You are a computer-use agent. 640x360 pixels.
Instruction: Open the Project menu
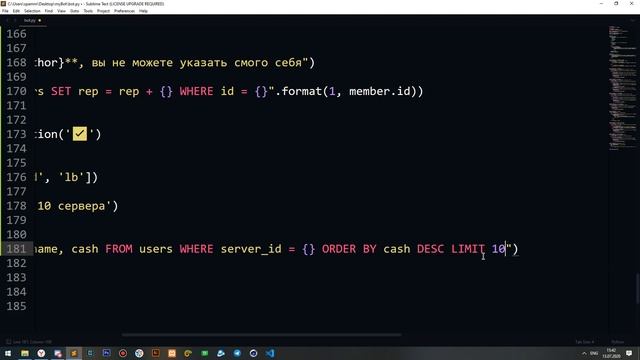click(x=103, y=11)
